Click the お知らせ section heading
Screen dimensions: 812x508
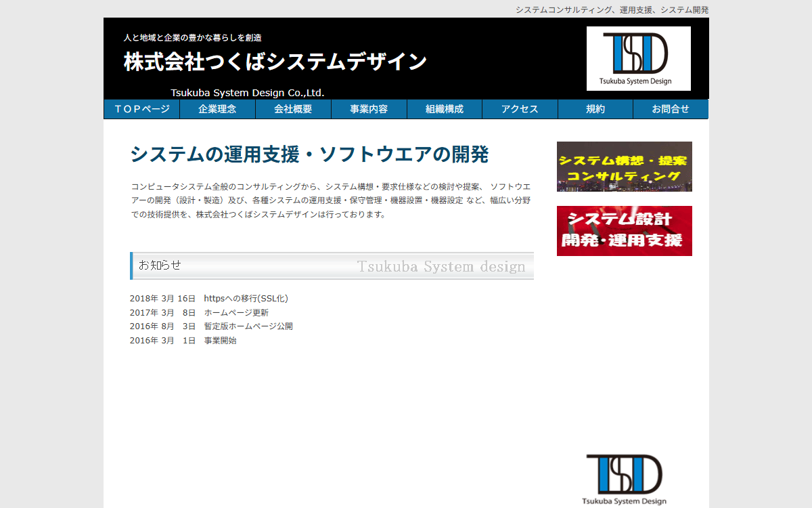(332, 266)
